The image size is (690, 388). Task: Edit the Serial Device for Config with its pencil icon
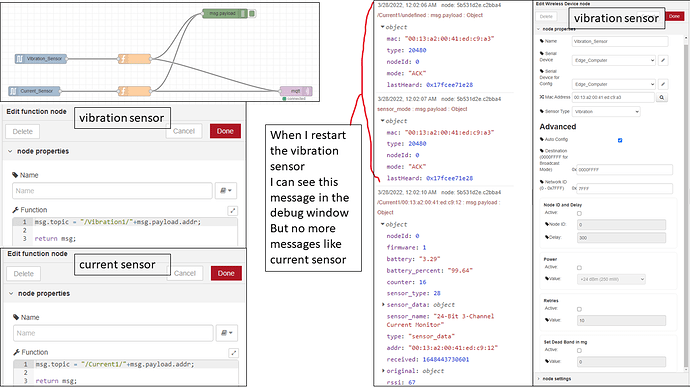pyautogui.click(x=663, y=84)
